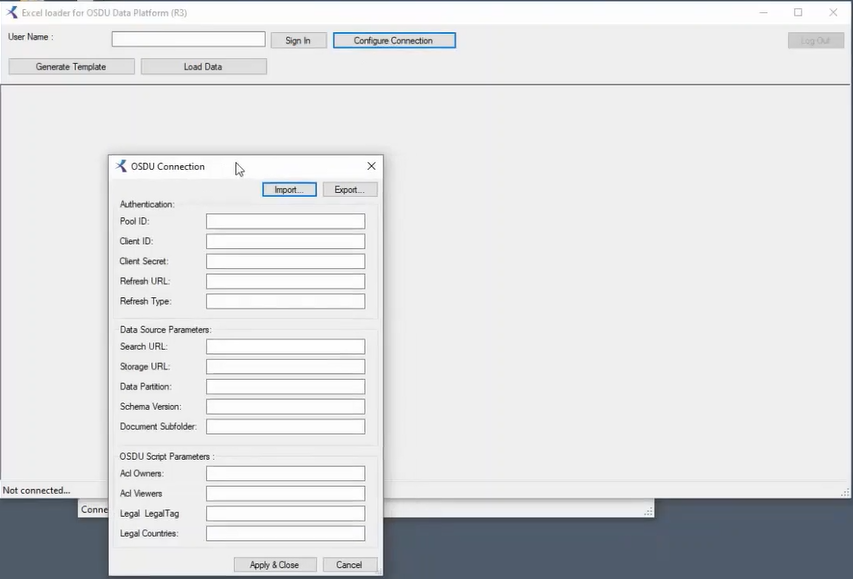Click Import button in OSDU Connection
853x579 pixels.
(289, 189)
